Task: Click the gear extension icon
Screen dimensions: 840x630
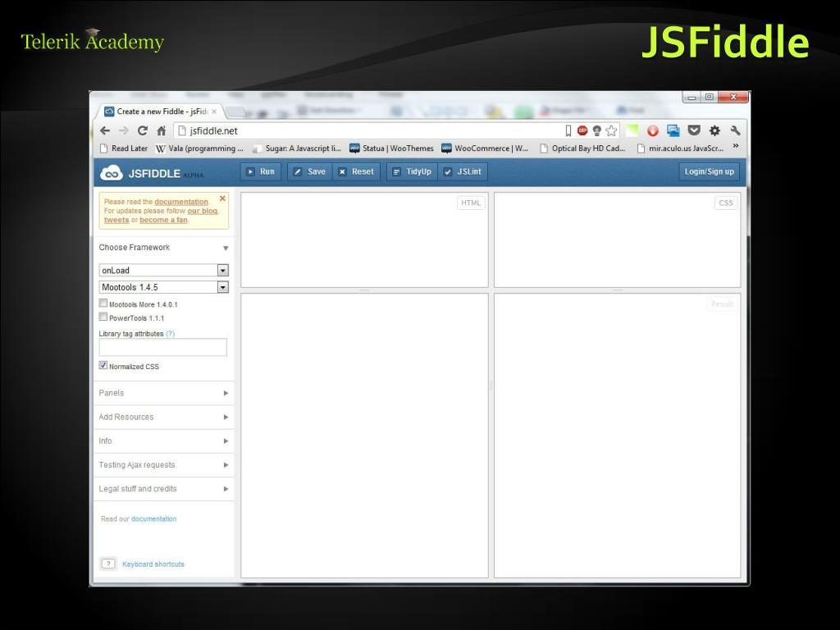Action: coord(714,130)
